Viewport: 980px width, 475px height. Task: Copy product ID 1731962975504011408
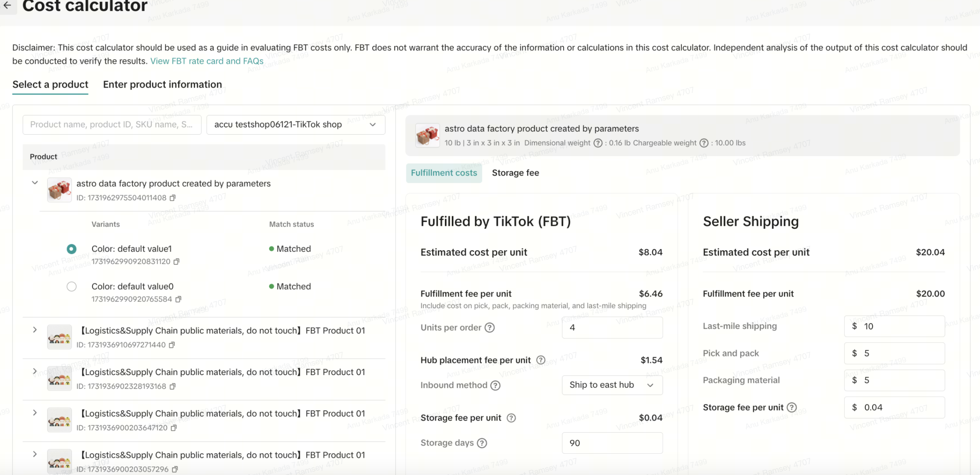(172, 198)
